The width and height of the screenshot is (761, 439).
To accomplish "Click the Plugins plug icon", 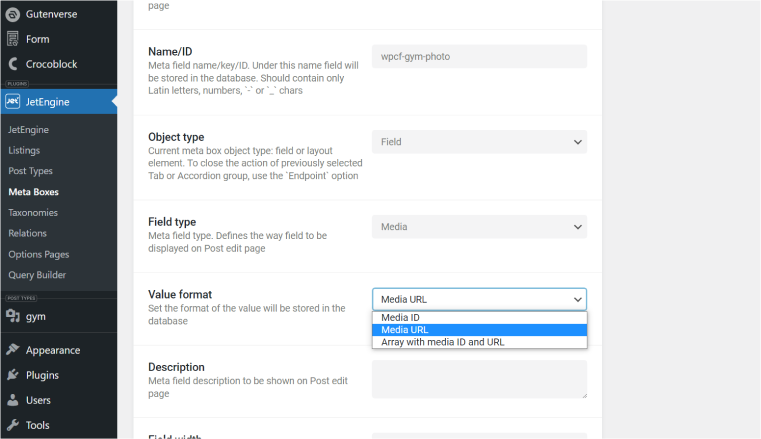I will click(x=13, y=375).
